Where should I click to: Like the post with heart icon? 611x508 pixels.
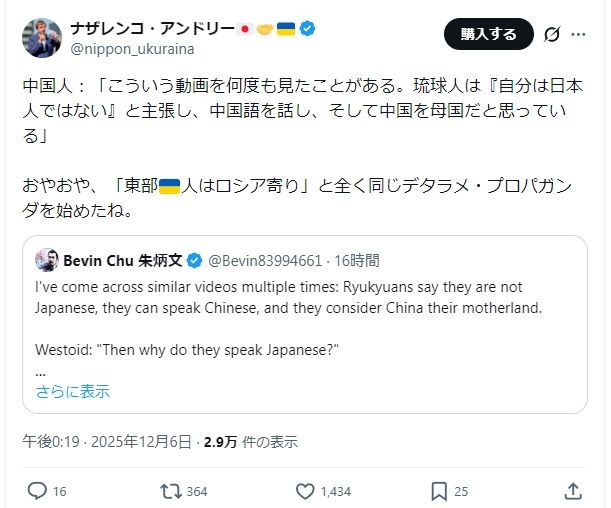point(306,491)
